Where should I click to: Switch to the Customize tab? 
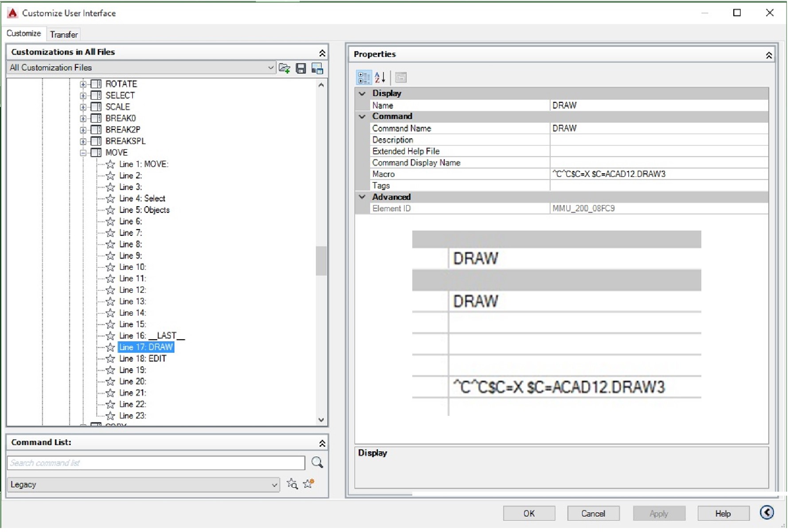tap(24, 33)
